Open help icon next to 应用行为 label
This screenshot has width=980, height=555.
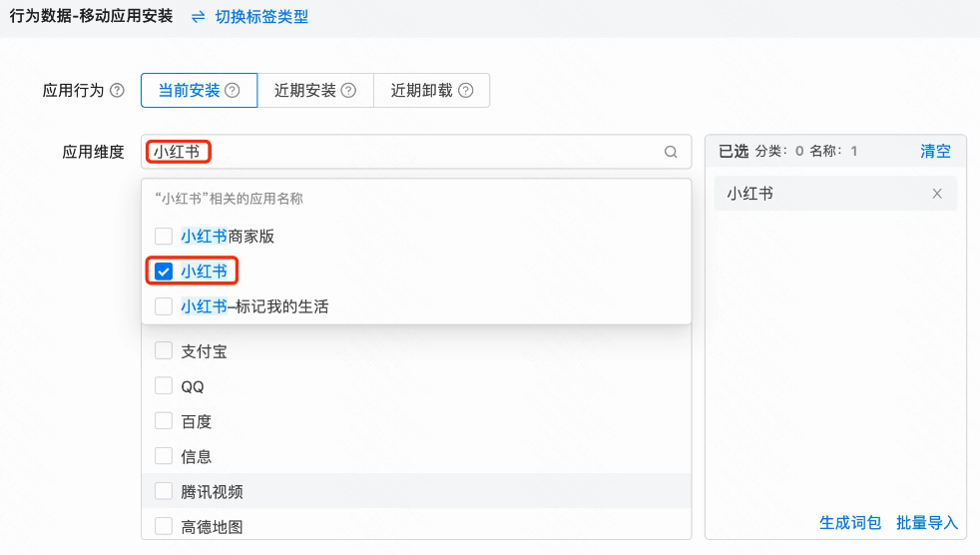[x=117, y=91]
